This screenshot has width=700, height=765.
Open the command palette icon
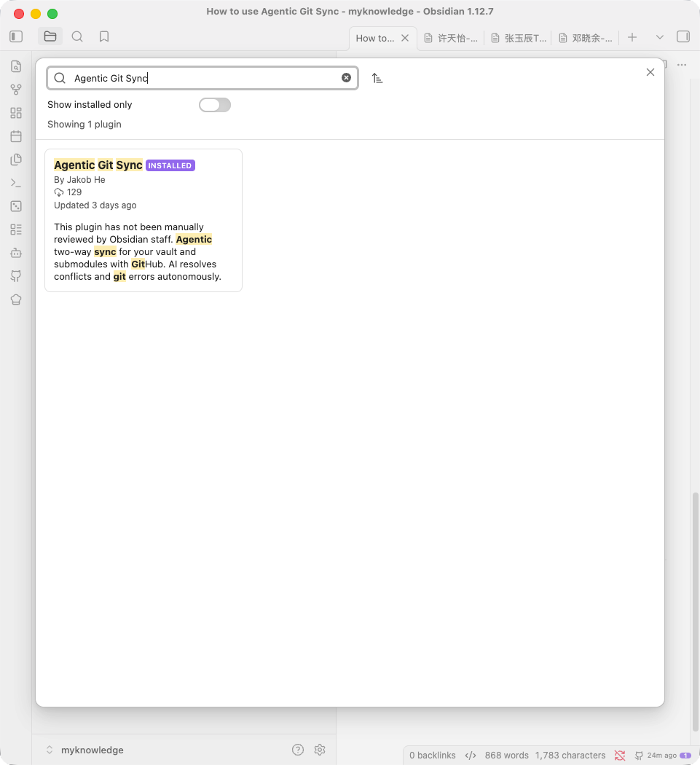pos(16,183)
